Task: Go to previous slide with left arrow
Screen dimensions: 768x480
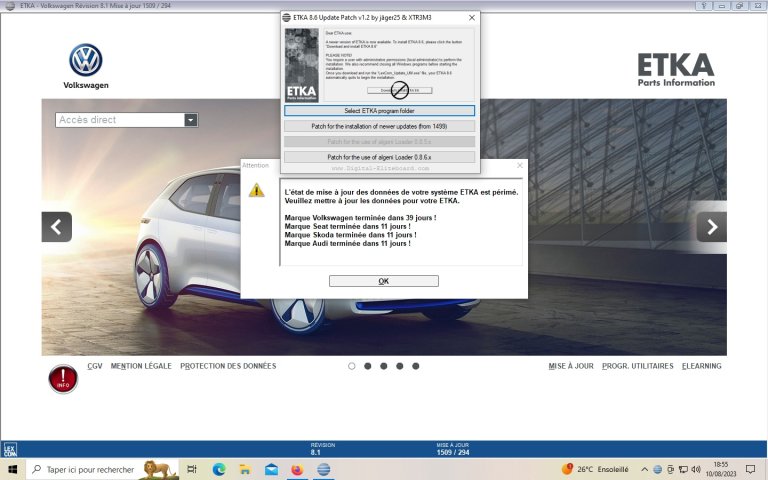Action: [x=57, y=227]
